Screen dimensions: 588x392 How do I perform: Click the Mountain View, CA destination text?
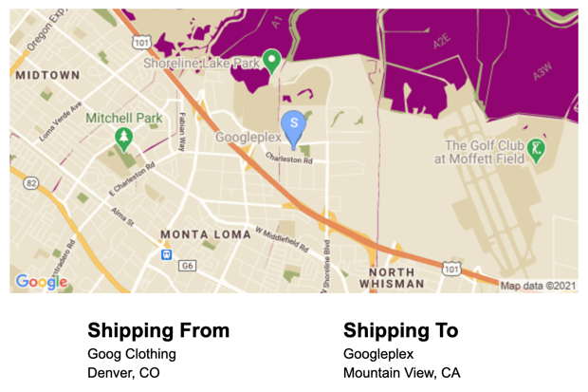401,373
